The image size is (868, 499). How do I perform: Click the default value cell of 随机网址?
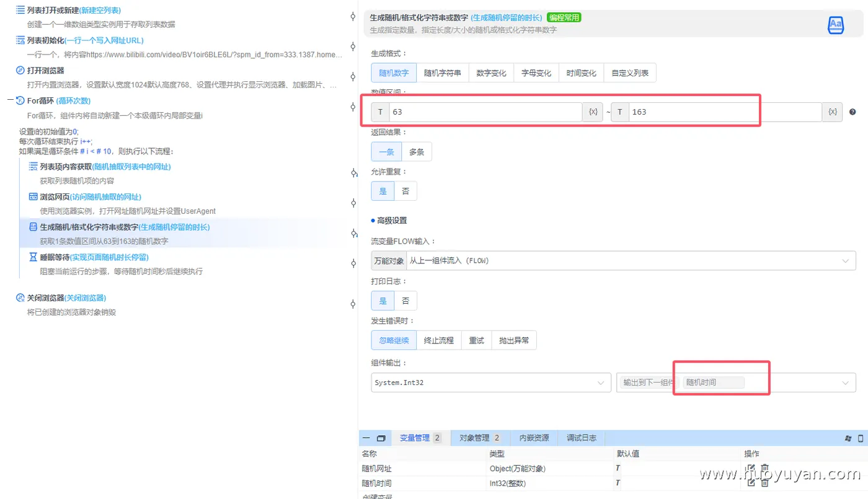click(x=676, y=469)
